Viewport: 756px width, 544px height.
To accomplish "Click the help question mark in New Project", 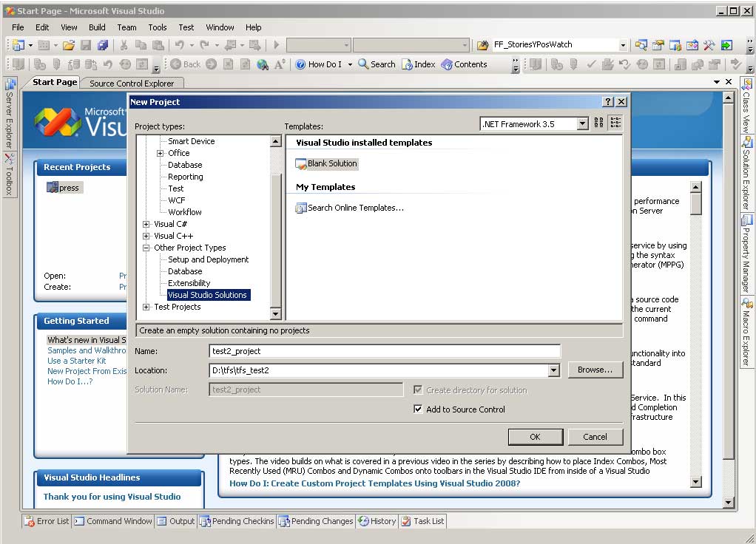I will coord(608,102).
